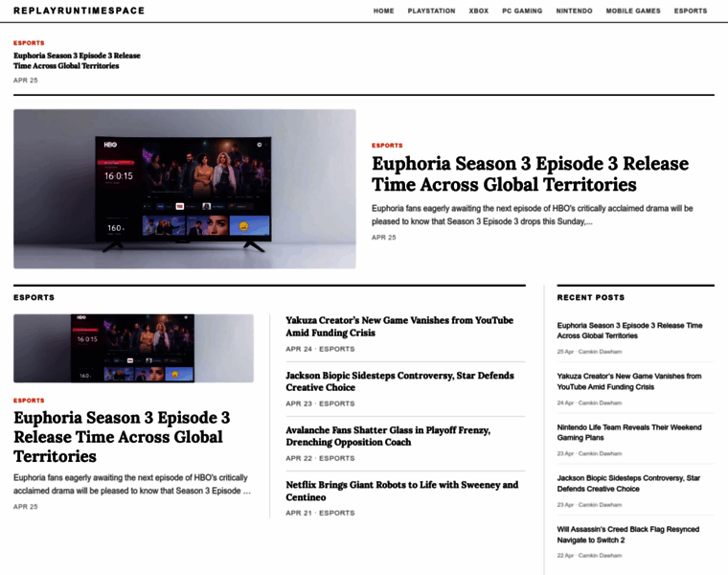
Task: Open recent post 'Yakuza Creator's New Game Vanishes'
Action: coord(629,381)
